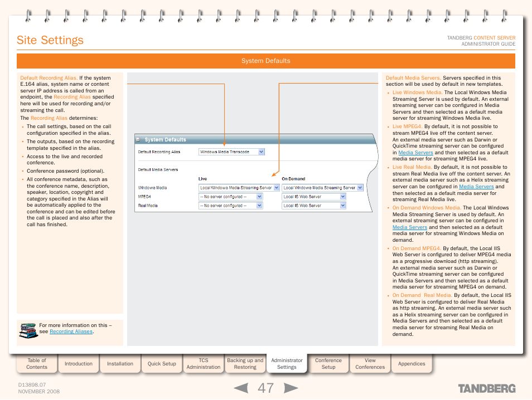Screen dimensions: 532x400
Task: Open the Introduction tab
Action: (x=79, y=364)
